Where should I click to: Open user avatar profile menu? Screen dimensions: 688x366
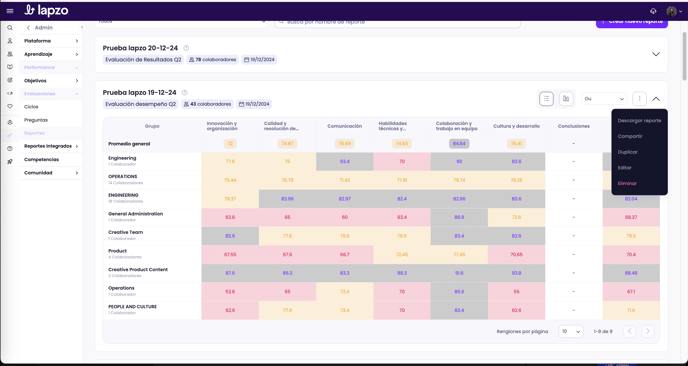point(674,11)
